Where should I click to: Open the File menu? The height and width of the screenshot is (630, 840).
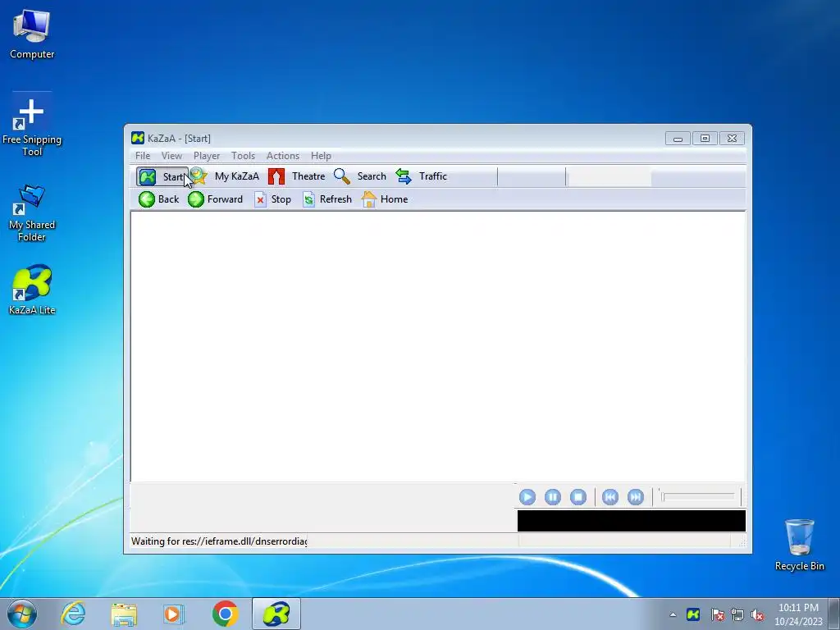point(143,156)
